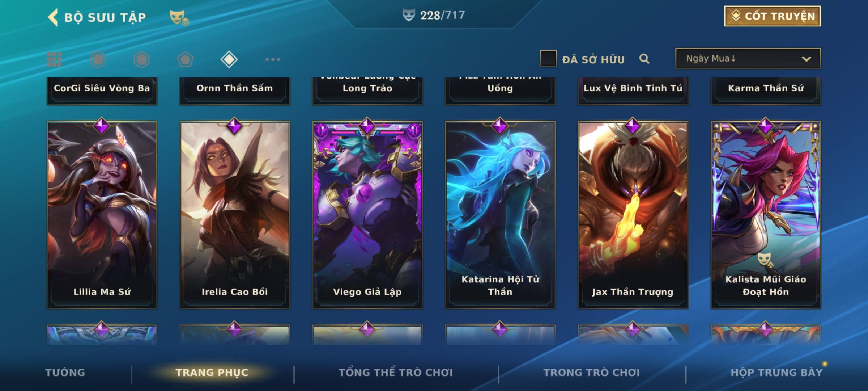The image size is (868, 391).
Task: Select the pentagon rarity filter
Action: (x=185, y=59)
